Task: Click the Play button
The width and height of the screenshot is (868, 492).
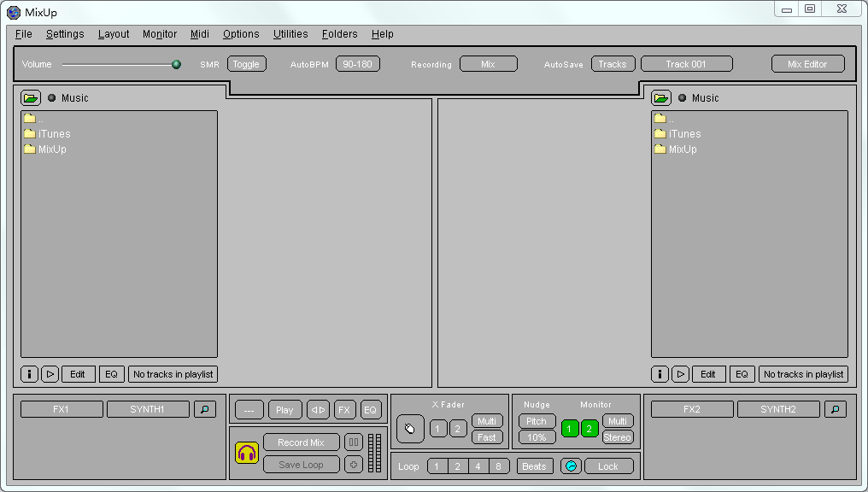Action: (x=284, y=410)
